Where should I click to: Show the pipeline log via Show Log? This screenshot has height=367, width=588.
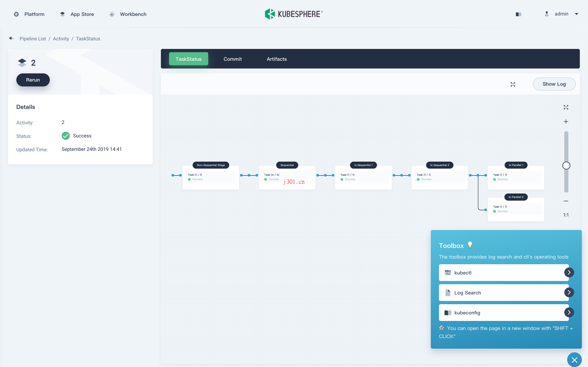(x=554, y=84)
